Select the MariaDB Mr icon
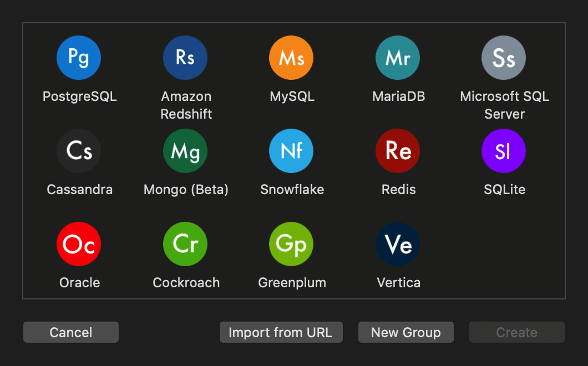Screen dimensions: 588x366 (398, 58)
